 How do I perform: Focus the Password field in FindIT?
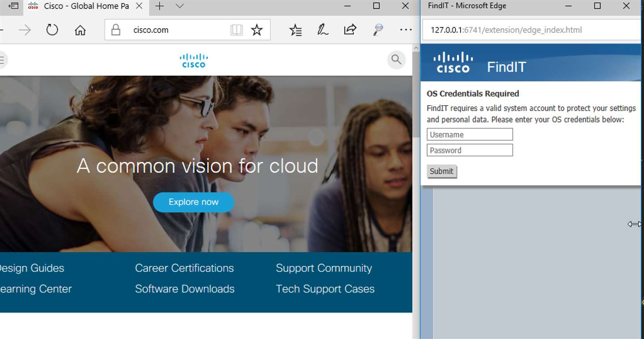click(470, 150)
